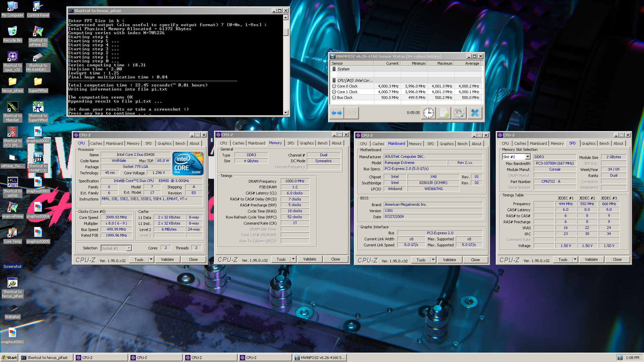Open Tools dropdown arrow in Mainboard window
The width and height of the screenshot is (644, 362).
pyautogui.click(x=433, y=260)
